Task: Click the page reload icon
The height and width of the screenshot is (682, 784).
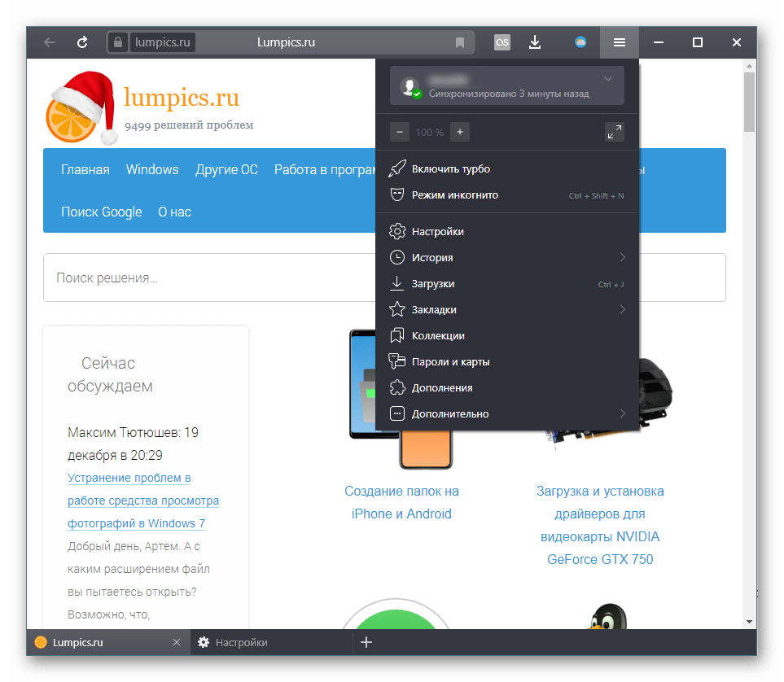Action: click(x=82, y=42)
